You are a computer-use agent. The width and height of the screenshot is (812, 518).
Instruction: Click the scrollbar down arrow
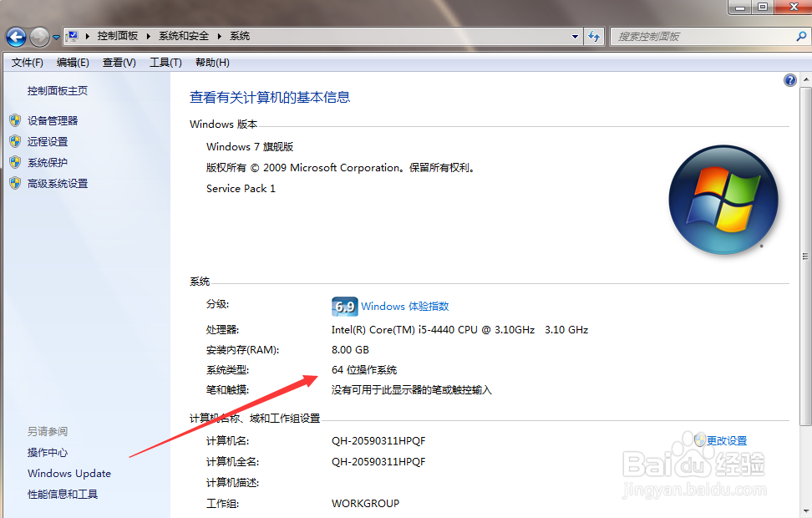point(806,510)
